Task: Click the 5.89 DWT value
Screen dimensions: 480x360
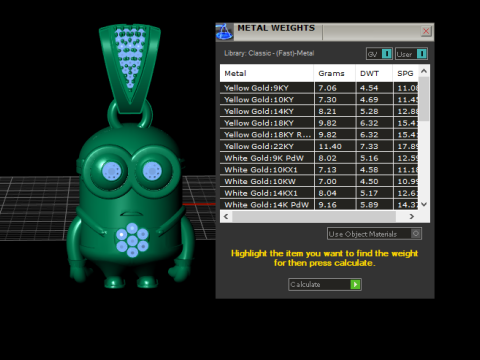Action: point(369,205)
